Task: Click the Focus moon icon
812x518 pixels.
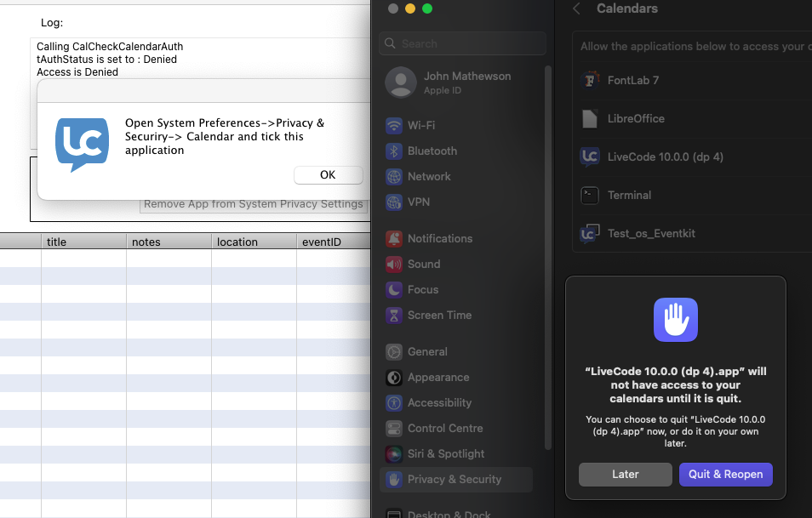Action: [394, 290]
